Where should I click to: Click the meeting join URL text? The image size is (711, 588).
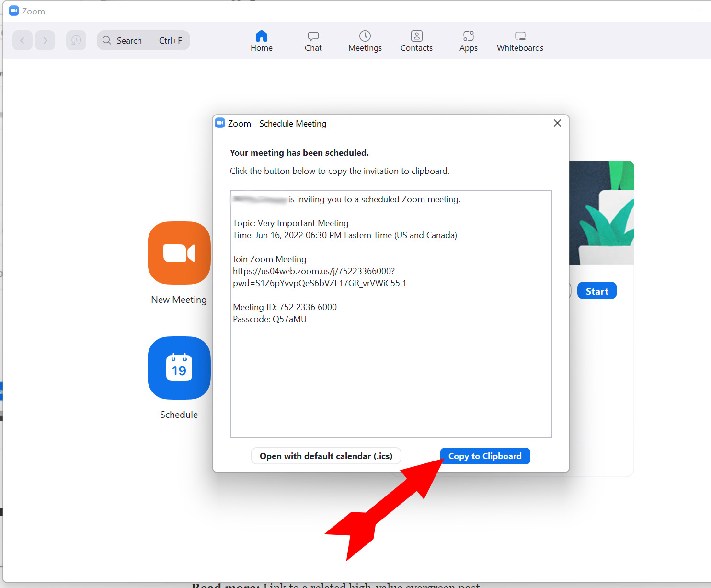pos(320,277)
